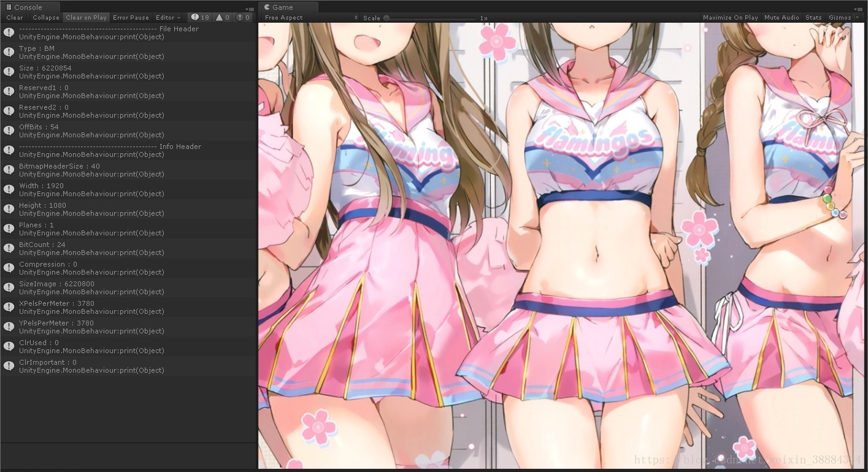Open the Gizmos dropdown
This screenshot has height=472, width=868.
coord(843,18)
